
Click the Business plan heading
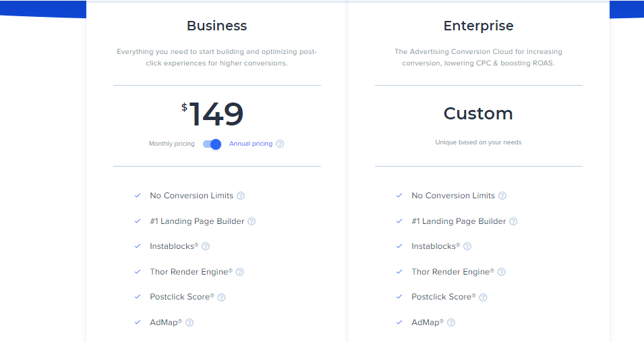pos(217,26)
